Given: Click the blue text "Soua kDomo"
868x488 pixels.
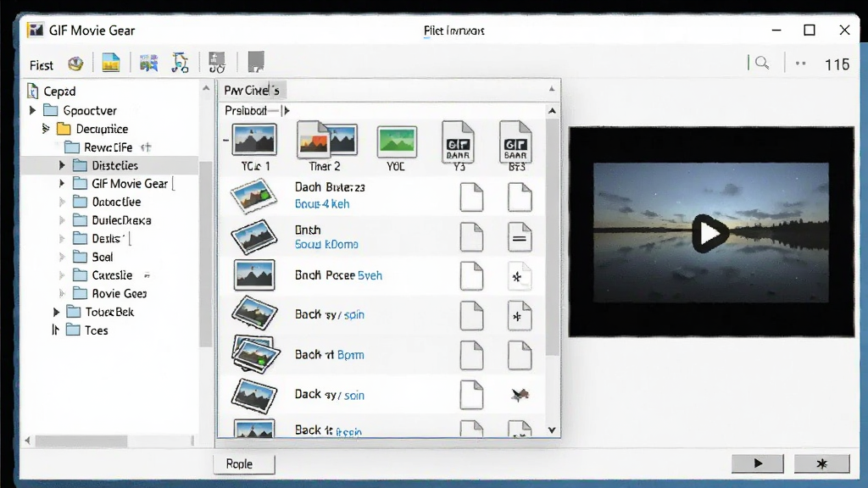Looking at the screenshot, I should point(326,244).
